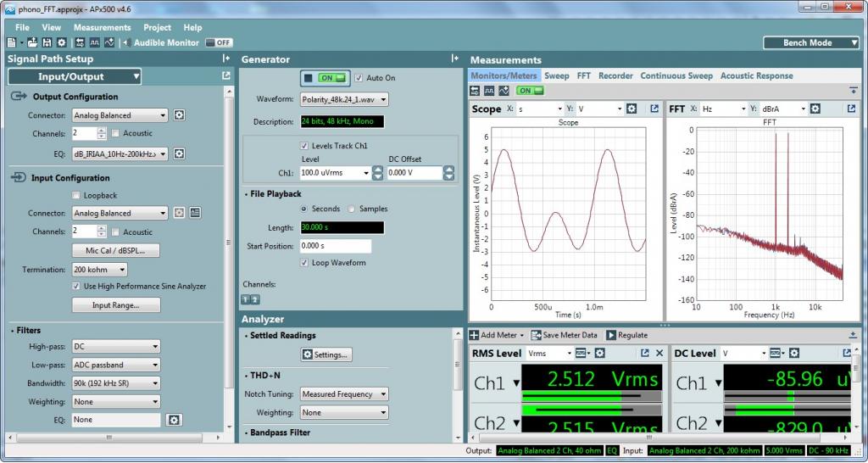Close the RMS Level meter
Screen dimensions: 868x463
pos(659,353)
